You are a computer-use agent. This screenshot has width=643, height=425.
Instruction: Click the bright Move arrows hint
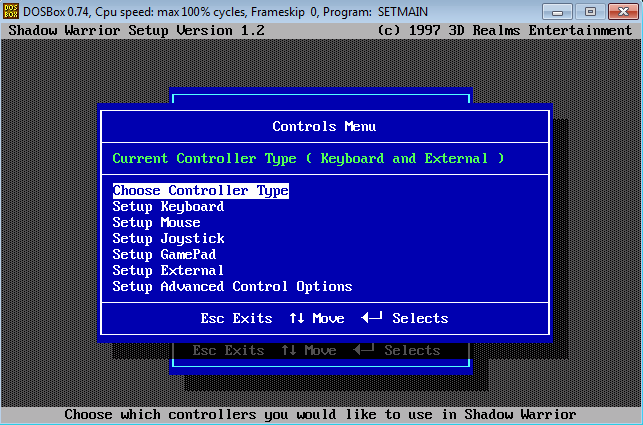click(317, 318)
